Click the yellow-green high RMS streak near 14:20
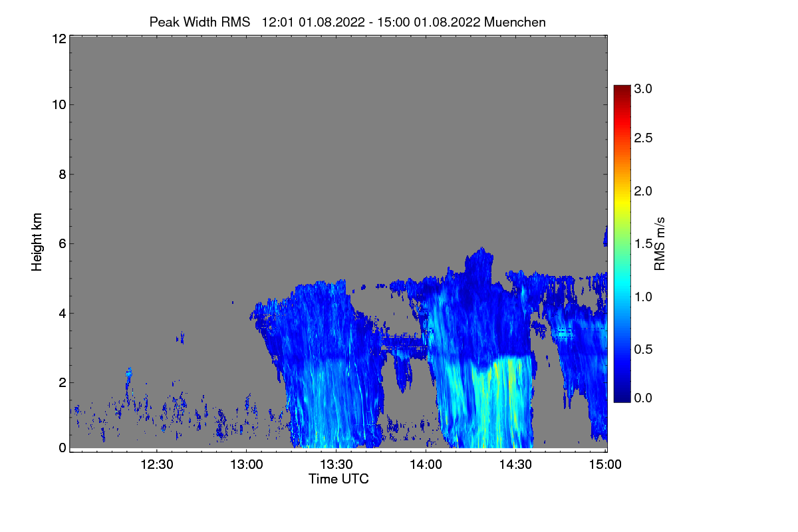This screenshot has width=798, height=532. [495, 399]
